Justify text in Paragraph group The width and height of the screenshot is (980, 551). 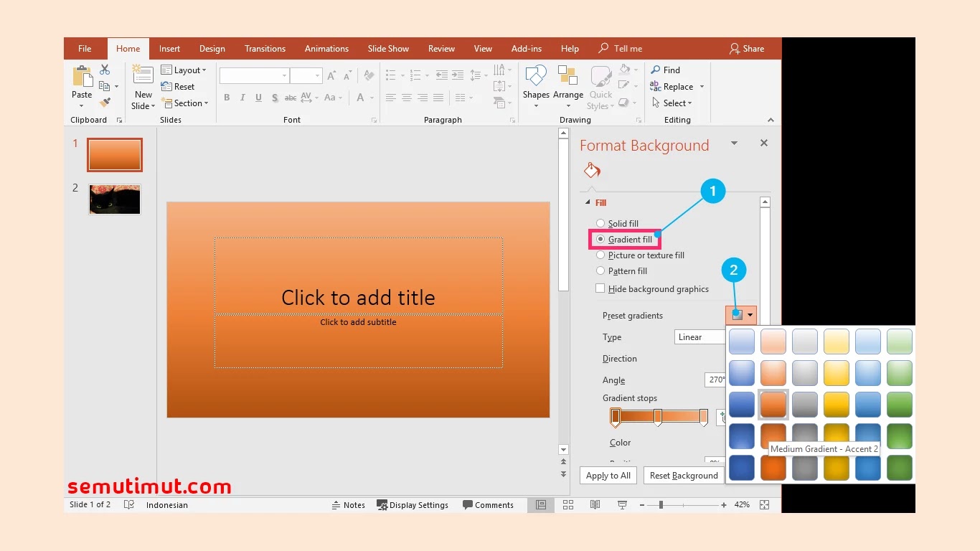click(x=438, y=98)
